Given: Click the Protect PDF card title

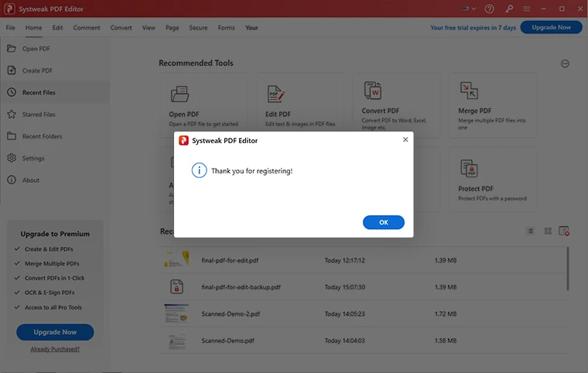Looking at the screenshot, I should coord(476,188).
